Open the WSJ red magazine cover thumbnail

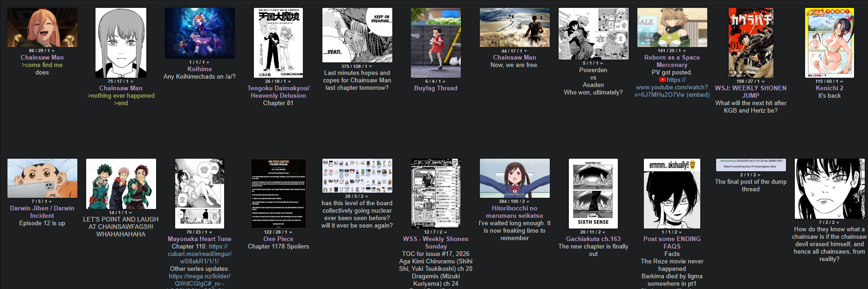[x=751, y=43]
